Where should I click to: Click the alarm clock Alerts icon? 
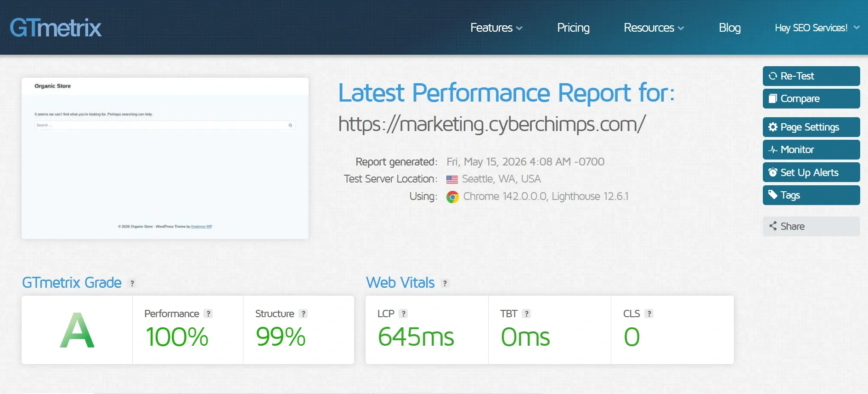click(773, 172)
